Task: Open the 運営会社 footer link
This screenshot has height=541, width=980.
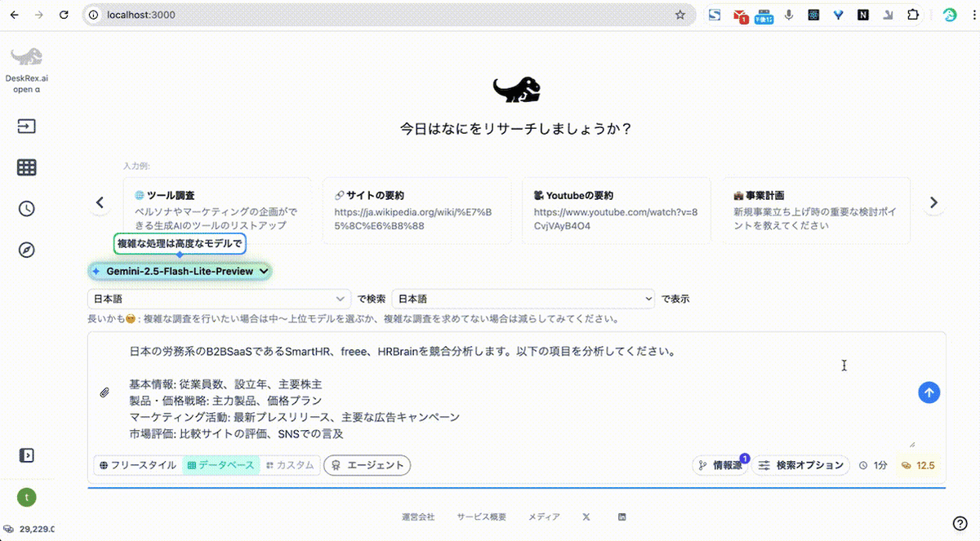Action: point(420,517)
